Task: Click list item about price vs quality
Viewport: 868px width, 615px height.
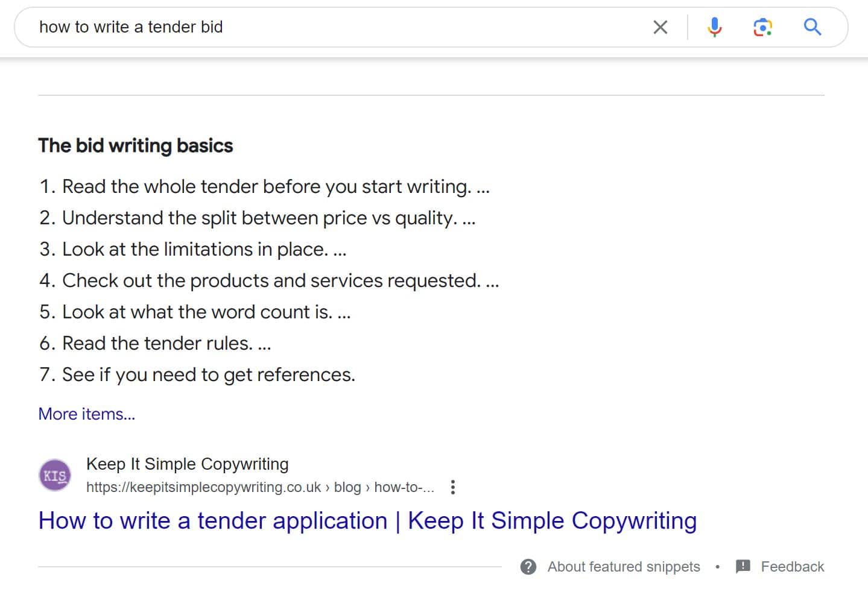Action: coord(258,218)
